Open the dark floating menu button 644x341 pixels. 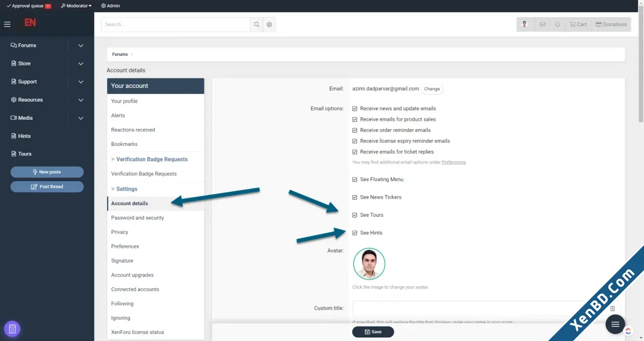(615, 324)
